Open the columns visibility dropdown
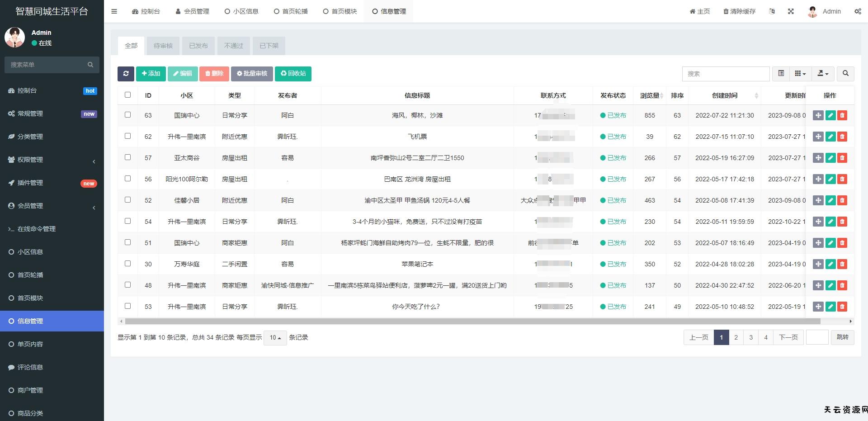The image size is (868, 421). (800, 74)
